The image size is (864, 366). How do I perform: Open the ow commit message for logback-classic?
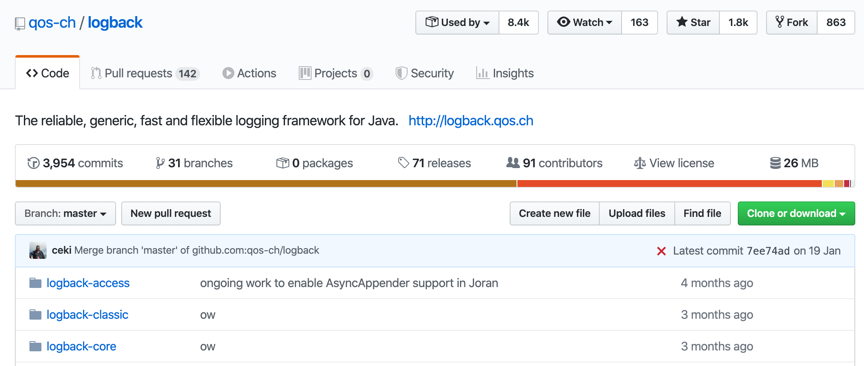[208, 315]
